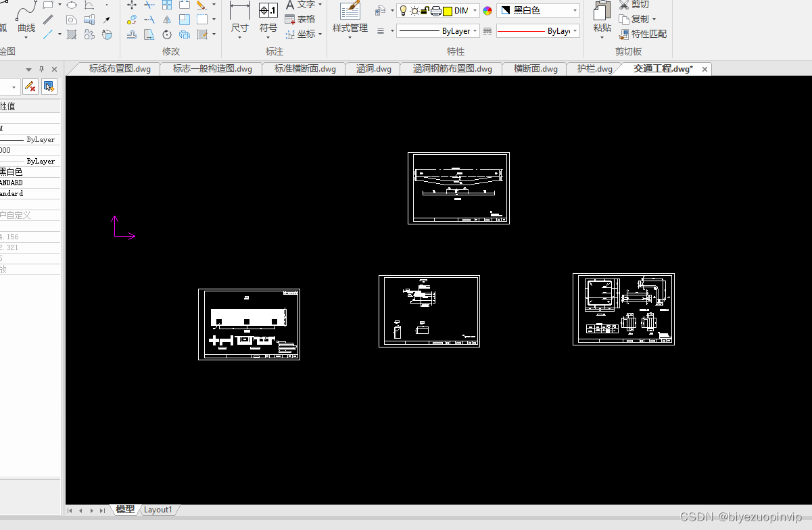Insert a 表格 table
Image resolution: width=812 pixels, height=530 pixels.
tap(300, 20)
